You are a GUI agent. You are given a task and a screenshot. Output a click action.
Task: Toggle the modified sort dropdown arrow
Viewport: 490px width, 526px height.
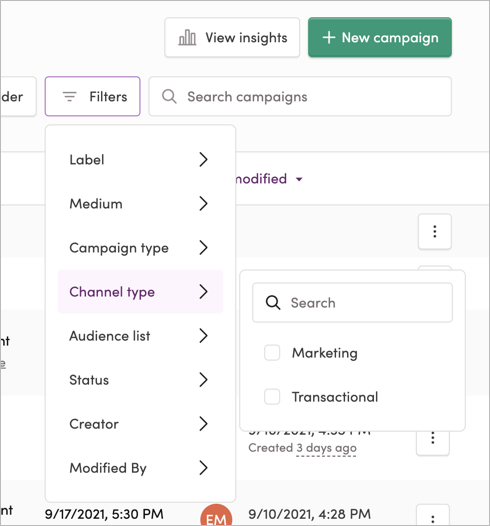(299, 179)
